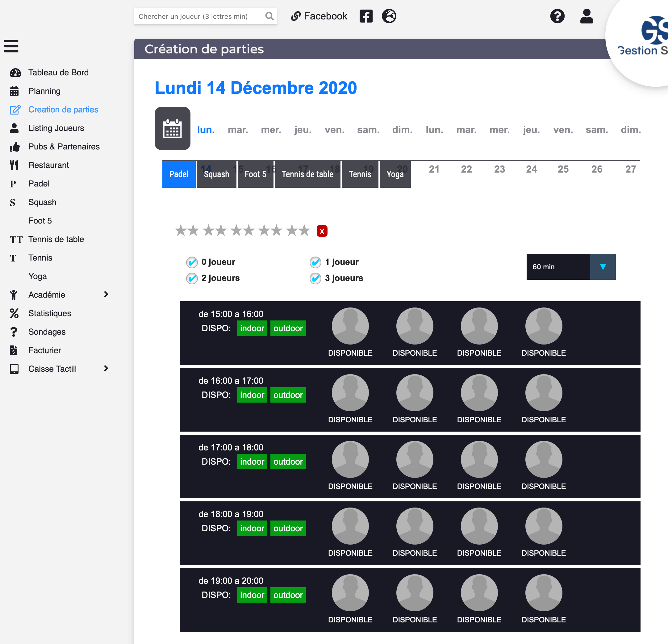Expand the Académie submenu chevron
Viewport: 668px width, 644px height.
[x=106, y=294]
